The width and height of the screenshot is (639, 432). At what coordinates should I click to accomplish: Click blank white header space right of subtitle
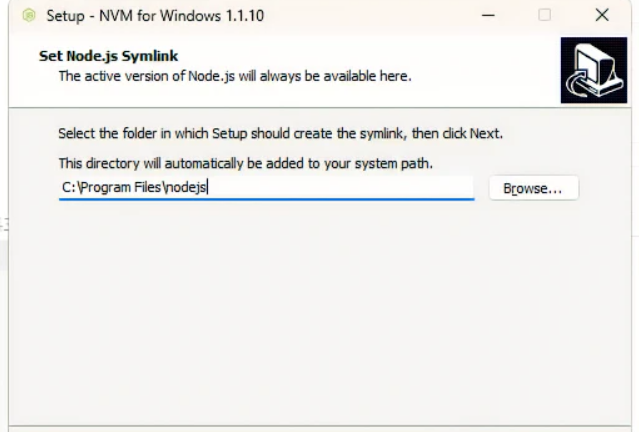click(480, 75)
